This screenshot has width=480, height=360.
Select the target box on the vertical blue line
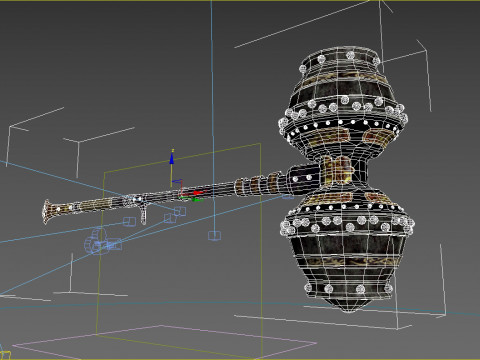(x=214, y=236)
